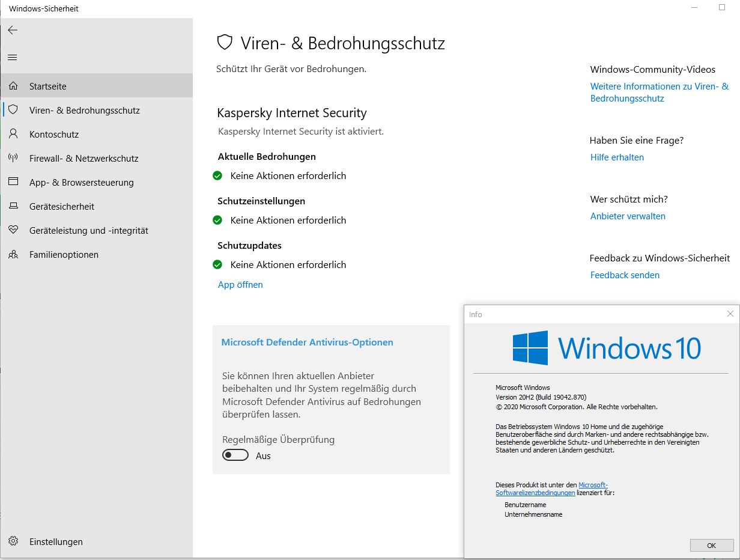Click green checkmark under Aktuelle Bedrohungen
740x560 pixels.
[217, 175]
